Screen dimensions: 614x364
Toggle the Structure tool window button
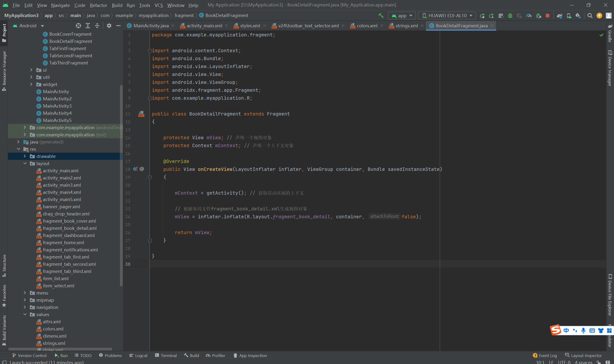tap(4, 266)
